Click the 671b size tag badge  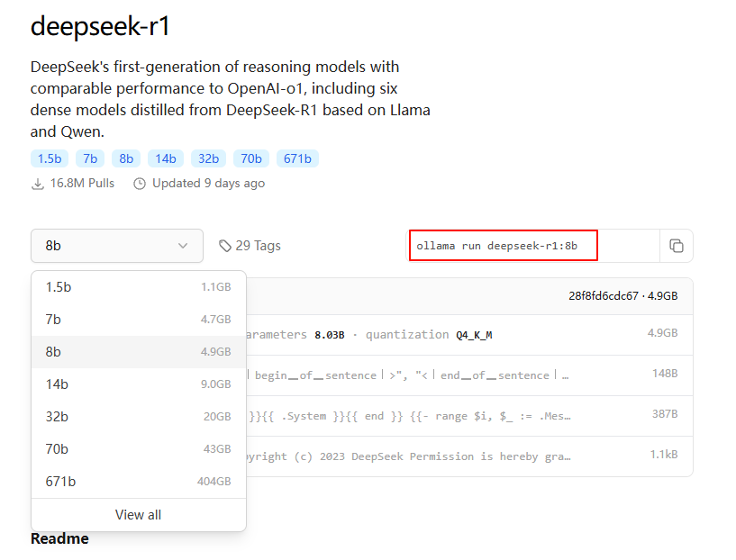pyautogui.click(x=297, y=159)
